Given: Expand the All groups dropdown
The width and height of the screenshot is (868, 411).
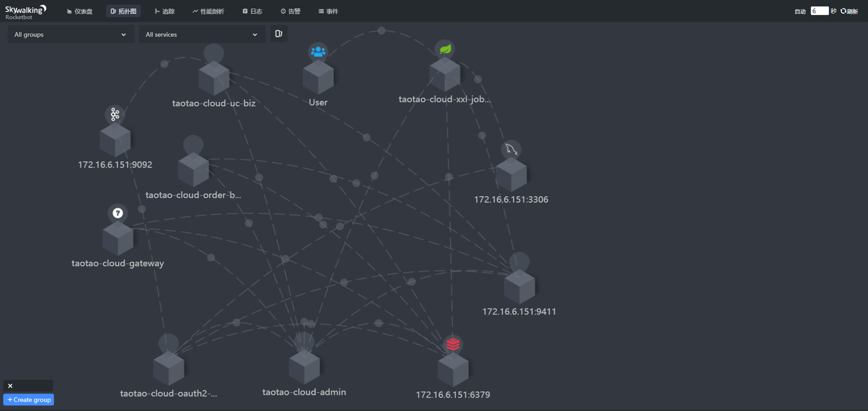Looking at the screenshot, I should [71, 34].
